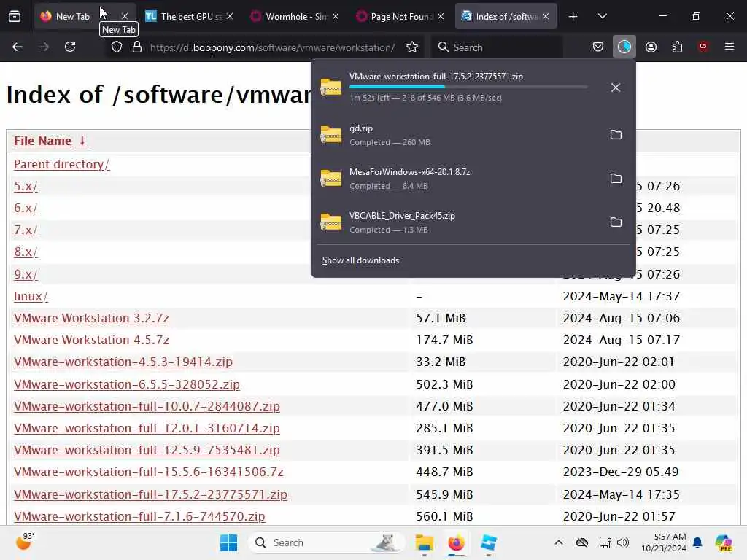Show hidden system tray icons

(x=559, y=542)
